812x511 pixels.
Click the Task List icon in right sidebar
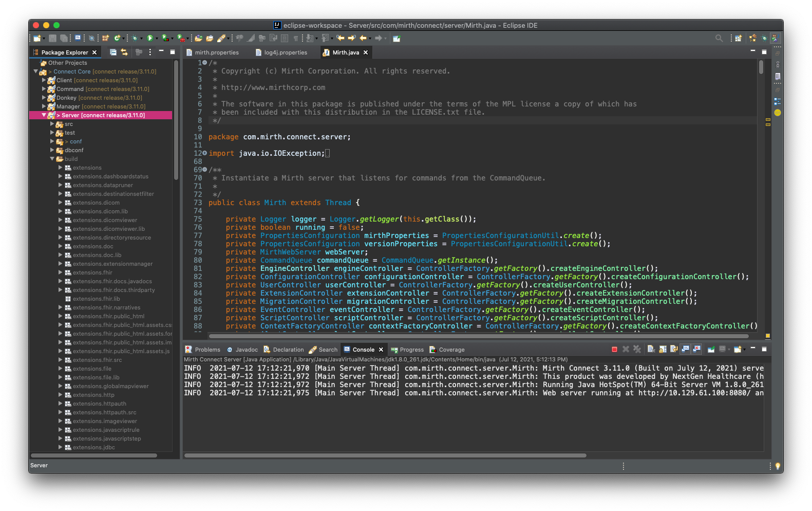tap(778, 76)
